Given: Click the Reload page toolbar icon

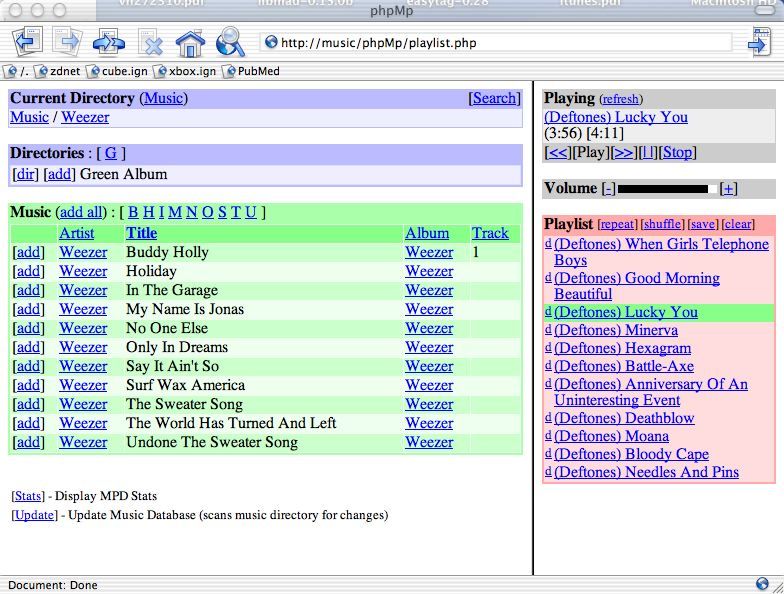Looking at the screenshot, I should coord(108,42).
